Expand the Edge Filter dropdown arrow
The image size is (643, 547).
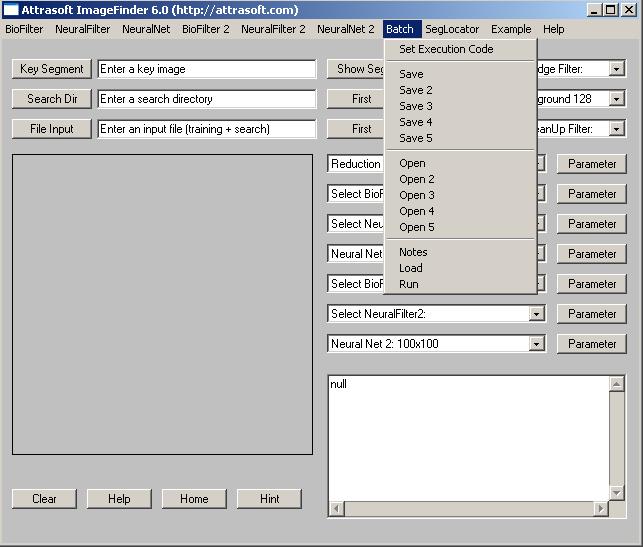pyautogui.click(x=617, y=69)
